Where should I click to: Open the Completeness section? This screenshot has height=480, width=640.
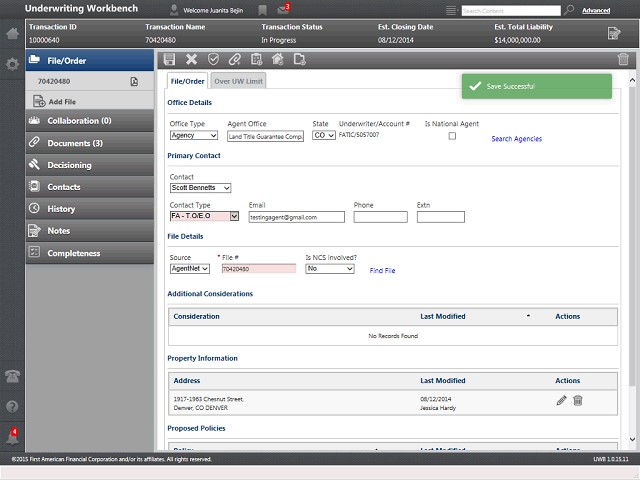click(90, 253)
